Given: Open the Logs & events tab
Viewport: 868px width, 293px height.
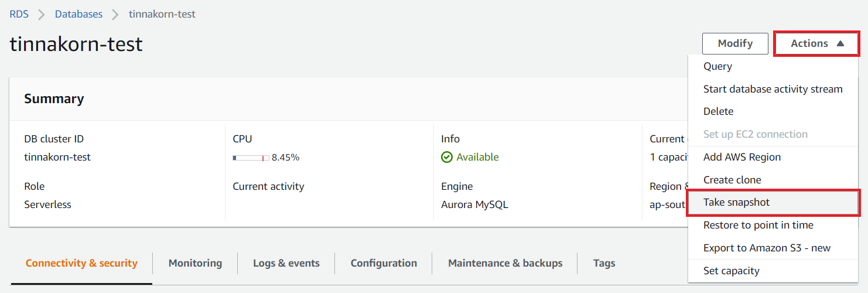Looking at the screenshot, I should [286, 263].
